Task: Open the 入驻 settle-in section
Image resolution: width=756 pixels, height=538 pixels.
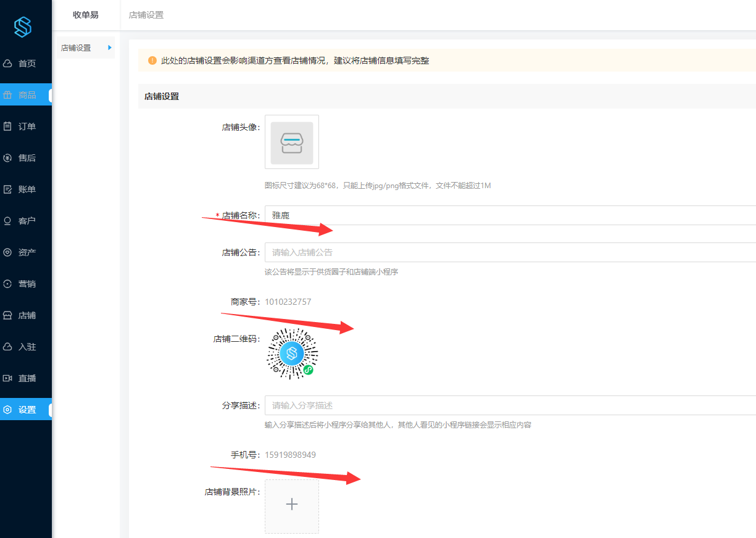Action: [x=26, y=347]
